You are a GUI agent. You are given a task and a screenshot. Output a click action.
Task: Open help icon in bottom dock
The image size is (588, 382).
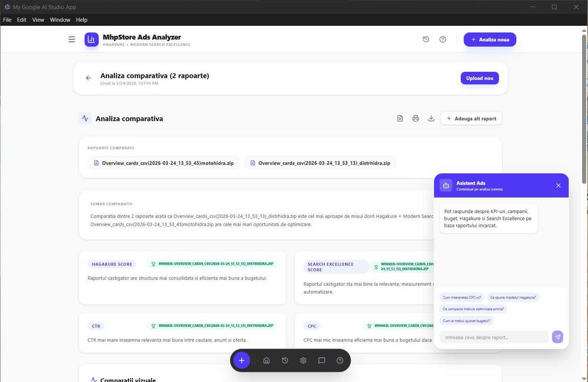click(340, 360)
